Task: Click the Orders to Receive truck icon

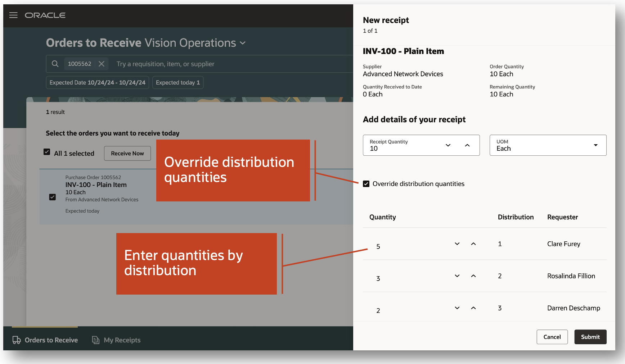Action: tap(17, 340)
